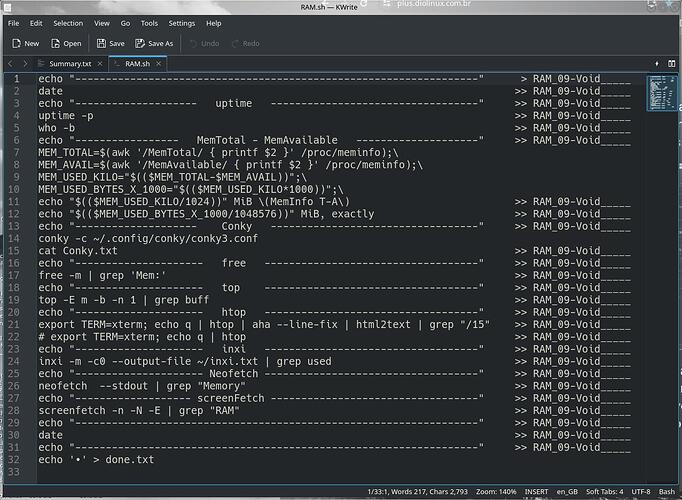Click the 'who -b' line text
The height and width of the screenshot is (500, 682).
click(57, 128)
